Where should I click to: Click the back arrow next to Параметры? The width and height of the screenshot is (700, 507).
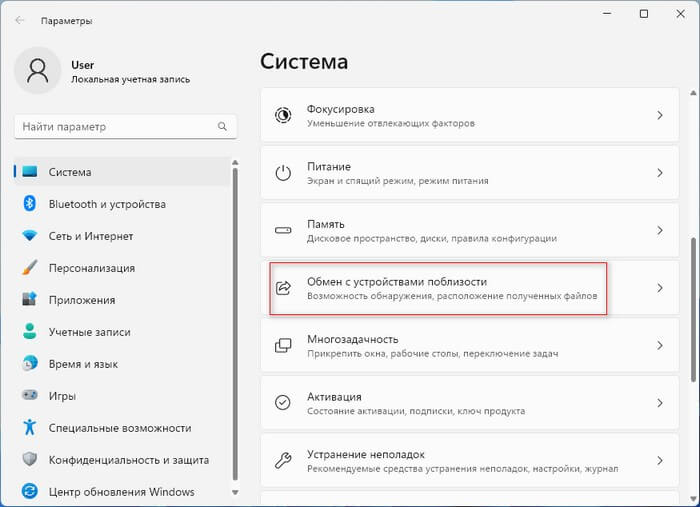[x=19, y=21]
